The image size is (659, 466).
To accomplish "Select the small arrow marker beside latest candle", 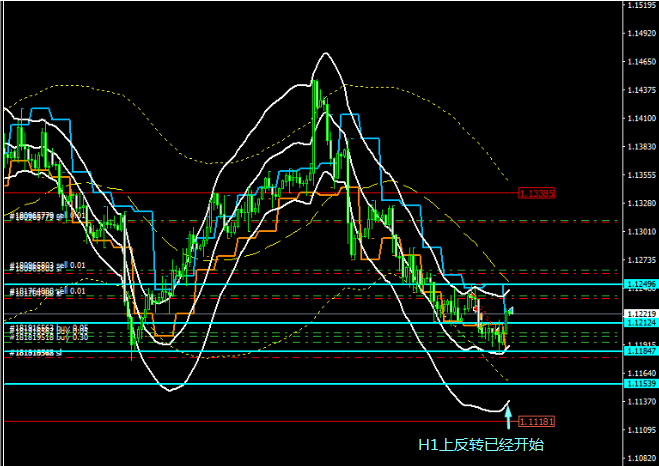I will click(x=512, y=311).
